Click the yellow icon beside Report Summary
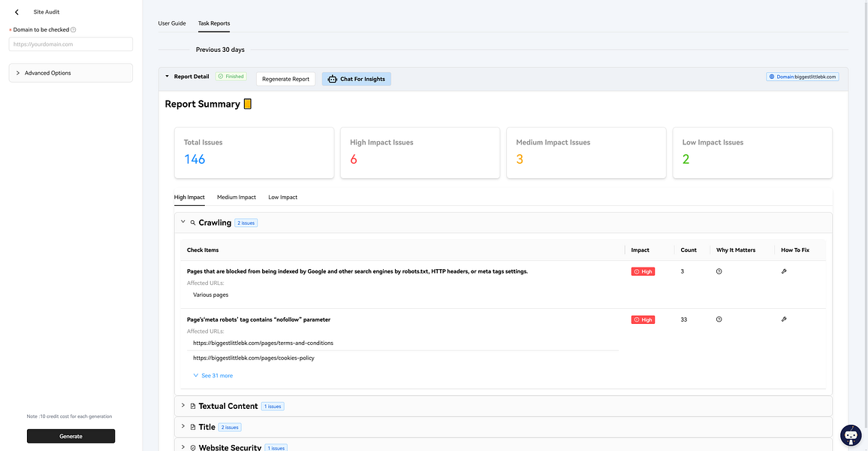Viewport: 868px width, 451px height. 248,104
